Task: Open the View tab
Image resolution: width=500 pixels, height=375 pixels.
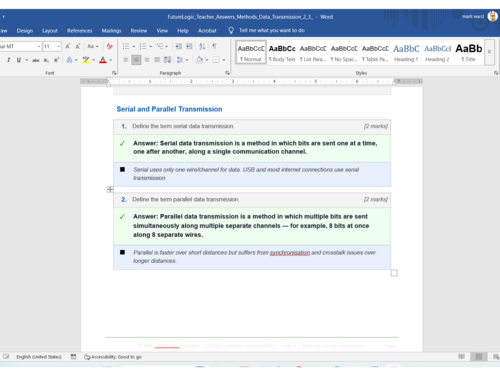Action: 162,31
